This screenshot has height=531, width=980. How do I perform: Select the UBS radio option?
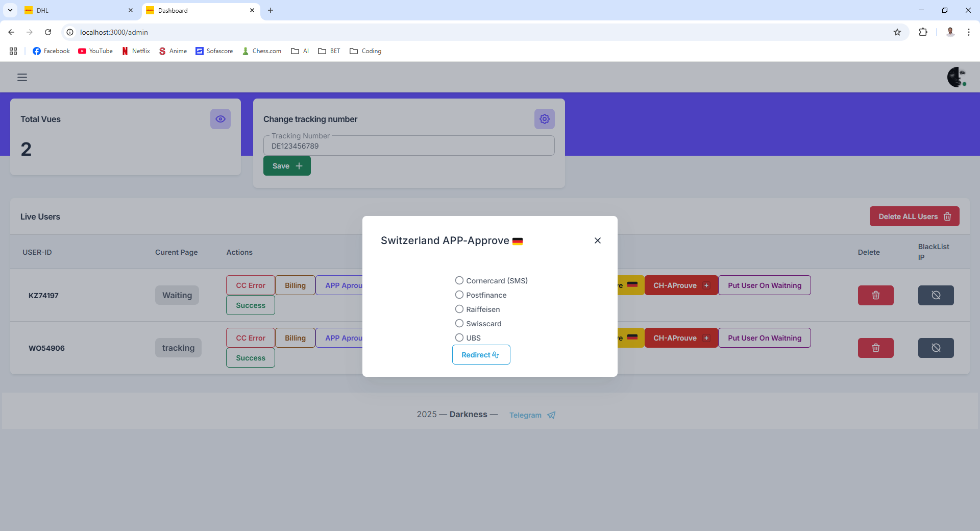click(459, 337)
